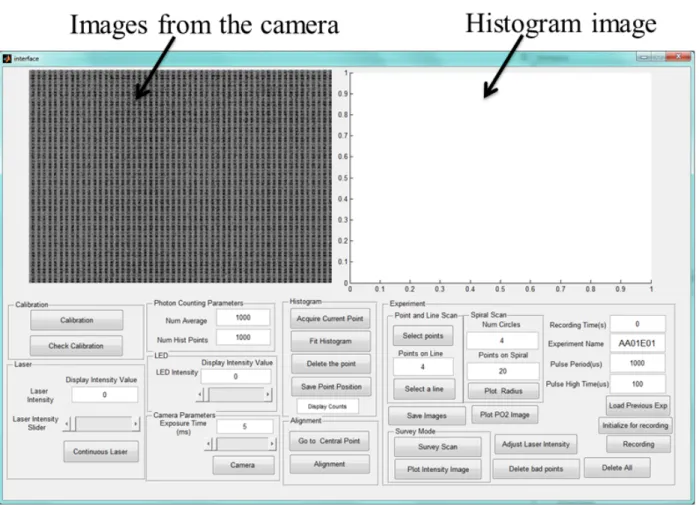Click Exposure Time slider left arrow

[208, 444]
